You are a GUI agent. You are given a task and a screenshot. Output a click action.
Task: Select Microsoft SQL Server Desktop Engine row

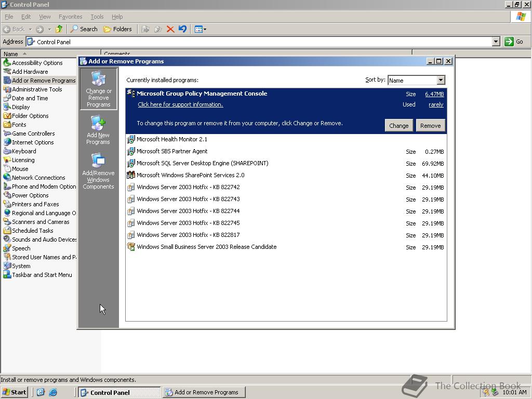tap(286, 163)
